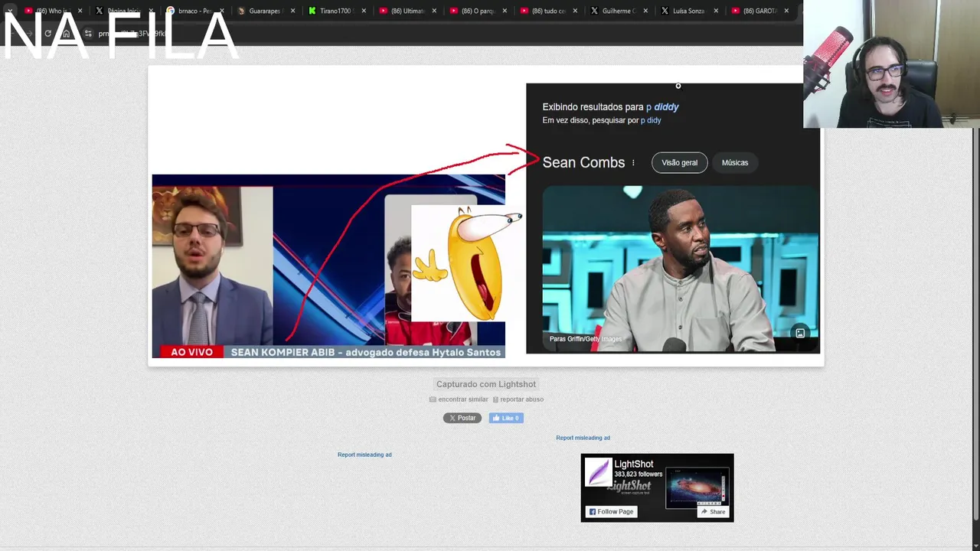
Task: Click the 'Capturado com Lightshot' caption
Action: [x=486, y=384]
